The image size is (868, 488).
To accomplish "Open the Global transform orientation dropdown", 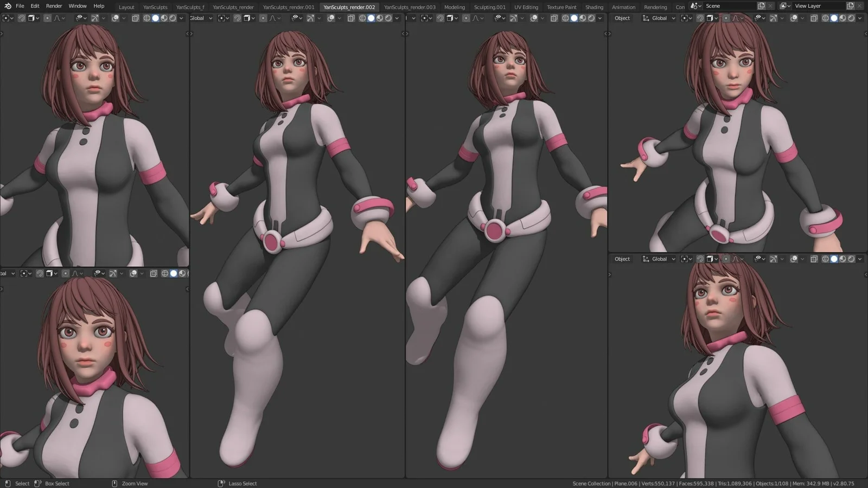I will click(x=658, y=18).
